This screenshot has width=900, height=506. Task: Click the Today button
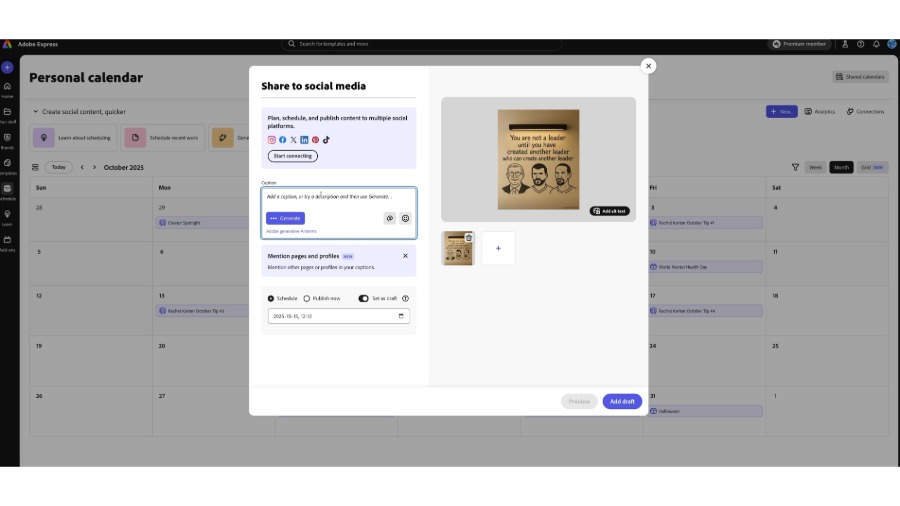[x=59, y=168]
